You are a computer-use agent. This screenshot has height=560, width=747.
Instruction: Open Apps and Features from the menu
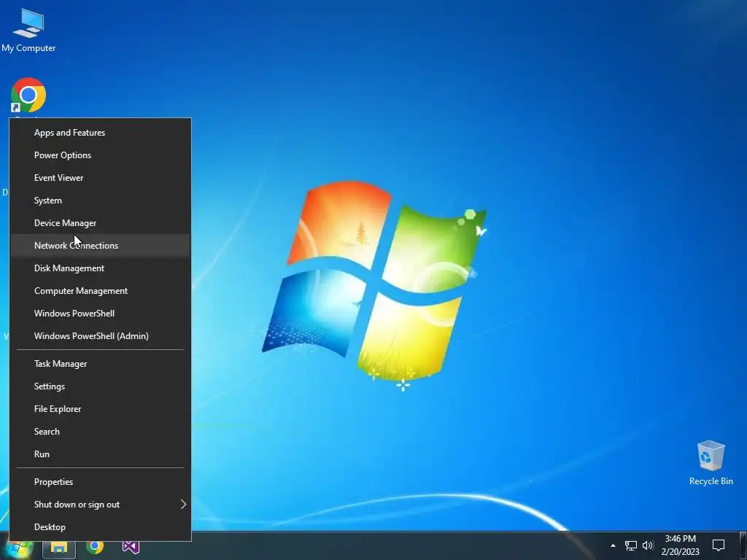(x=101, y=133)
